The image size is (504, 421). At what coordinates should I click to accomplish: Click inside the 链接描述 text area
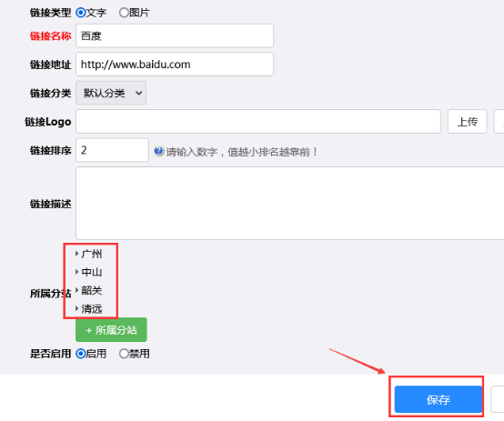[290, 203]
